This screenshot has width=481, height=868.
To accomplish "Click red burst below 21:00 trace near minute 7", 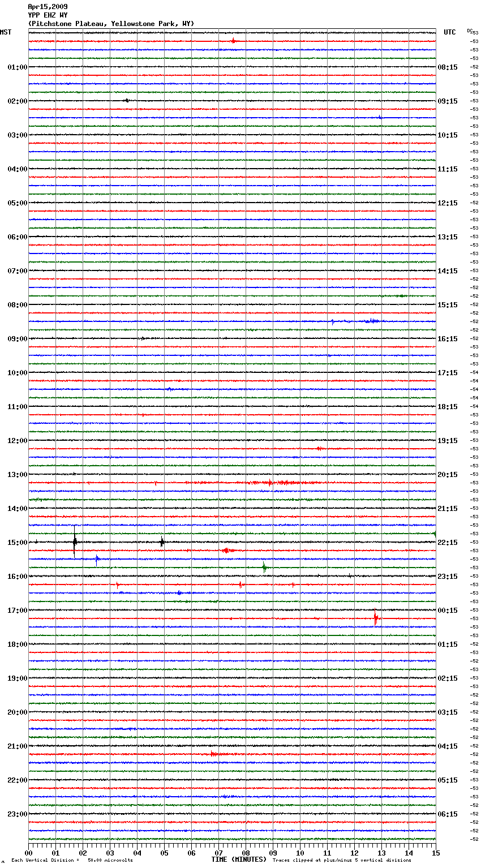I will (x=214, y=754).
